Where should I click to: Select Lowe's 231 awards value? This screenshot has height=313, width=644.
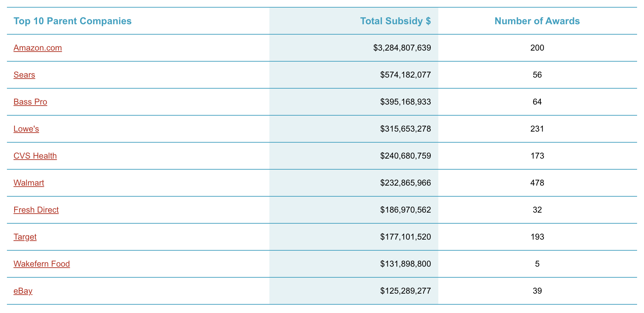point(537,129)
